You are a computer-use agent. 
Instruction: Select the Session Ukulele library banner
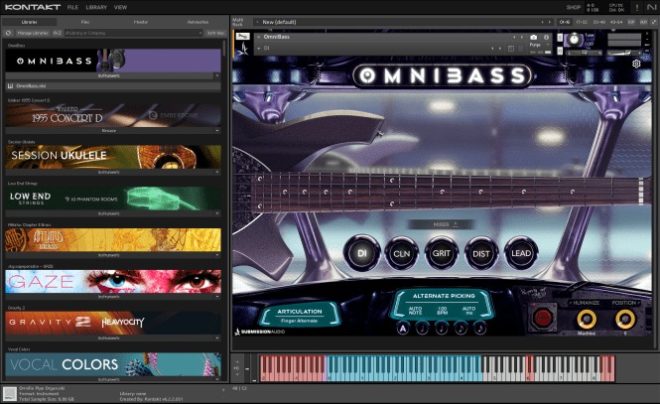coord(113,157)
